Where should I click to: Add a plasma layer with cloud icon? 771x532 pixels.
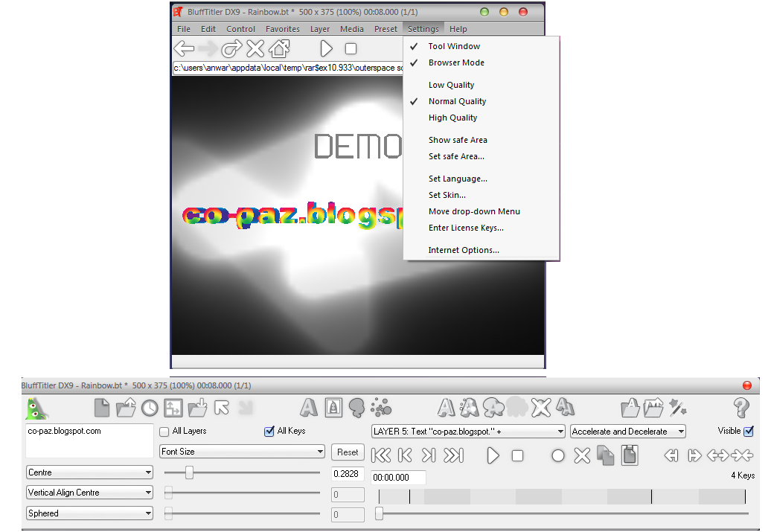click(357, 408)
